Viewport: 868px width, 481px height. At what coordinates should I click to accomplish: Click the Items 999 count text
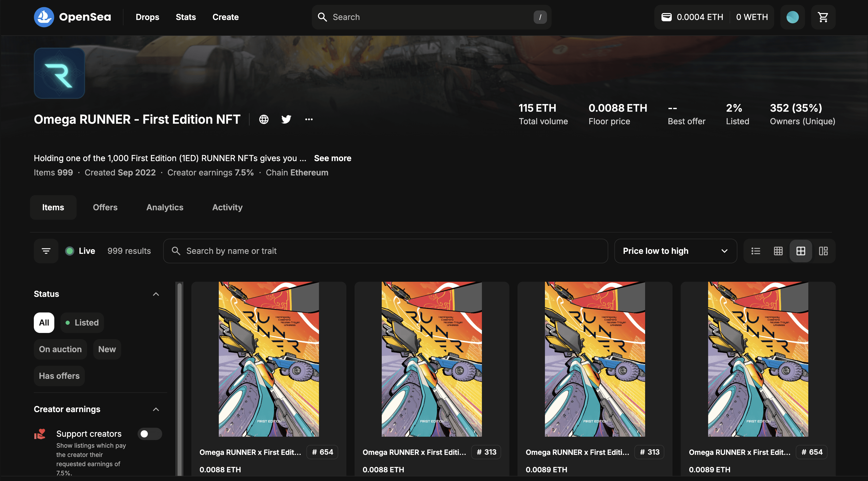53,172
